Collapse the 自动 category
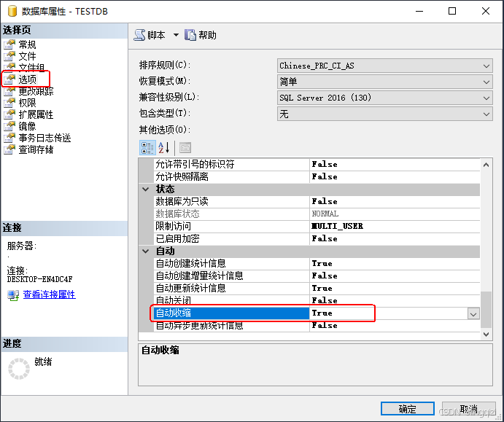The width and height of the screenshot is (504, 422). point(146,251)
